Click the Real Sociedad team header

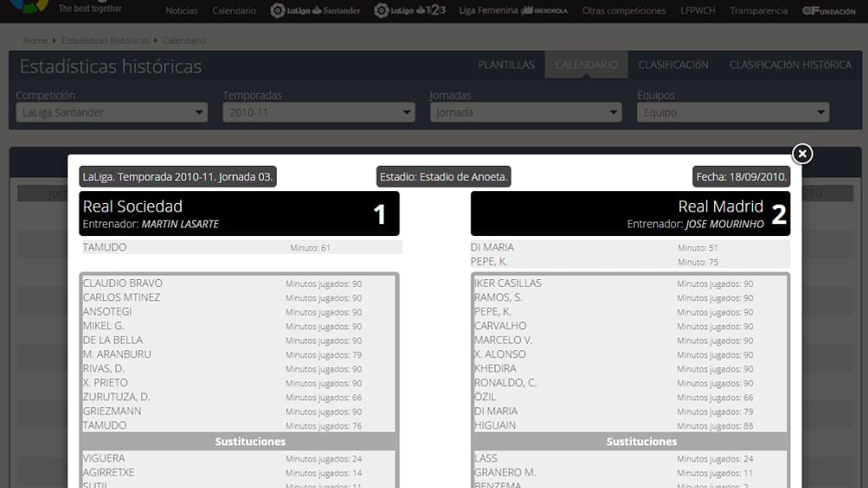click(239, 214)
